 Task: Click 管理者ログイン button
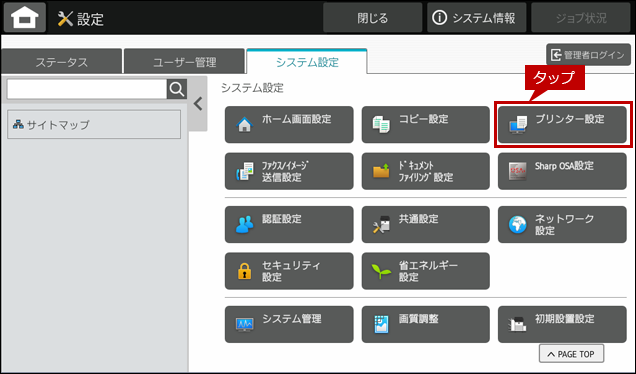[588, 55]
